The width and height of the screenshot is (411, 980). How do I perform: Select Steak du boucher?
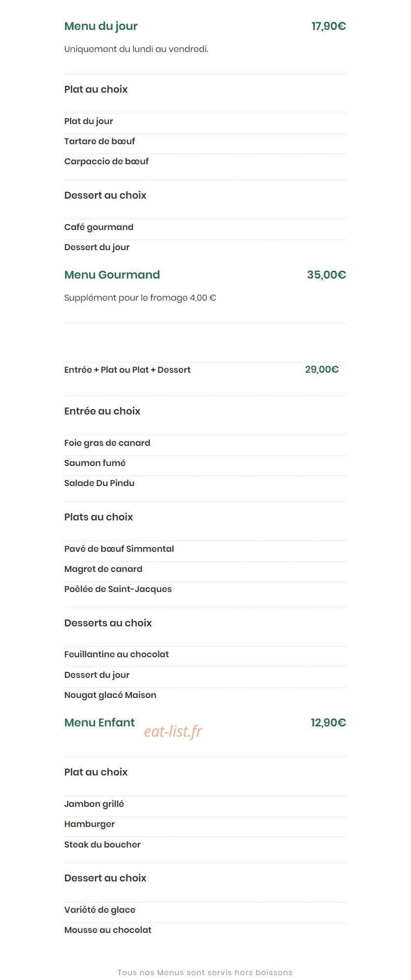103,845
